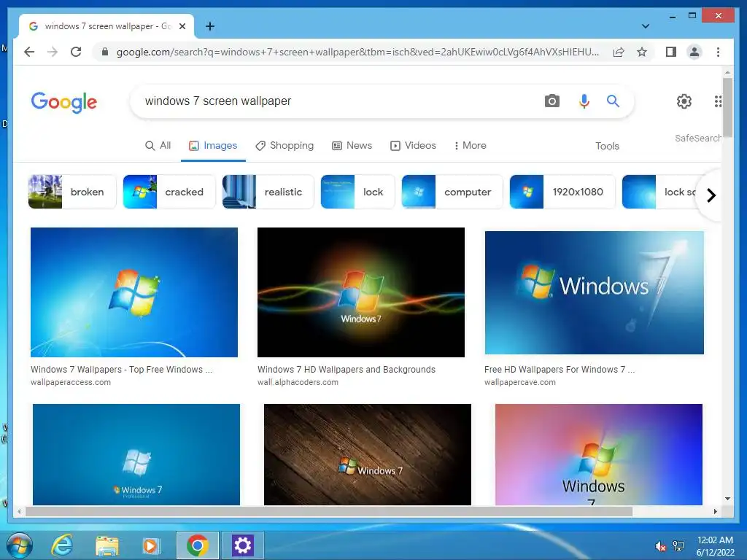Open the Windows 7 Professional wallpaper thumbnail
Viewport: 747px width, 560px height.
pos(136,454)
